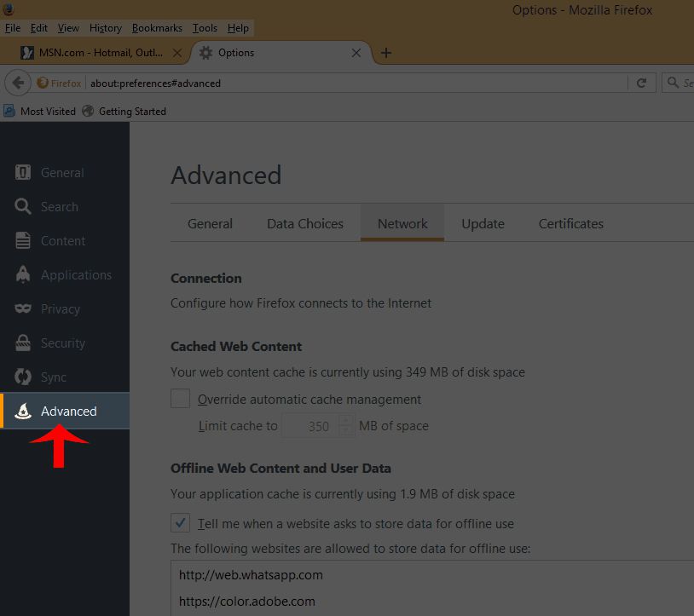Open the Search preferences magnifier icon
Screen dimensions: 694x616
click(x=24, y=207)
